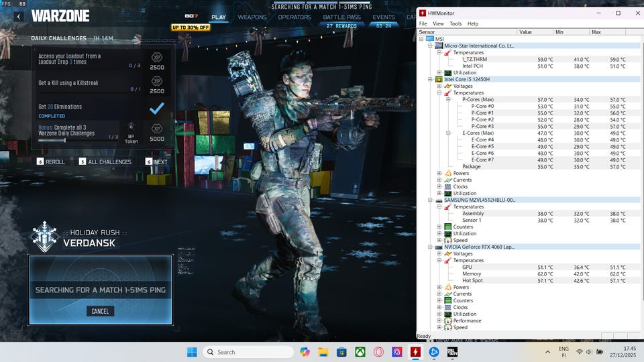
Task: Open the clock and date tray
Action: (x=623, y=352)
